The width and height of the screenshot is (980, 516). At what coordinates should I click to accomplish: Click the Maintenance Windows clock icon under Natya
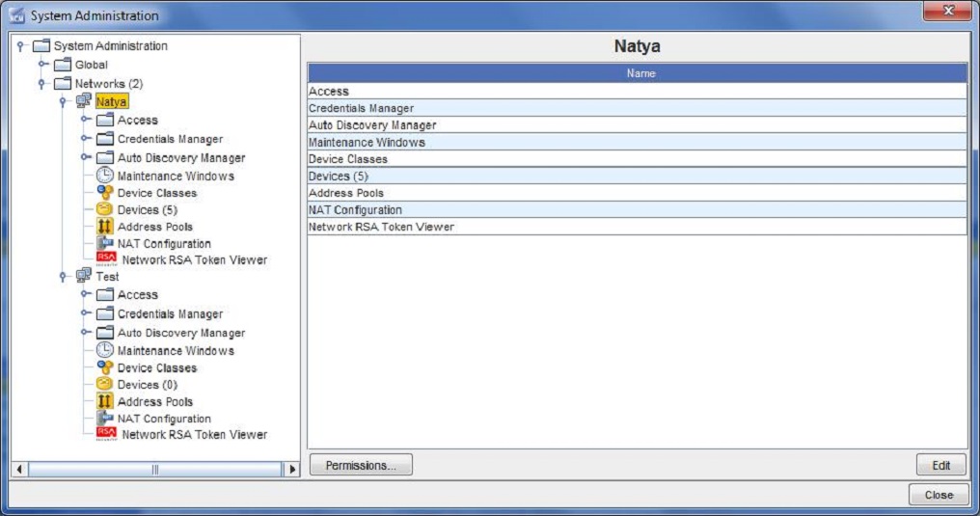tap(105, 176)
